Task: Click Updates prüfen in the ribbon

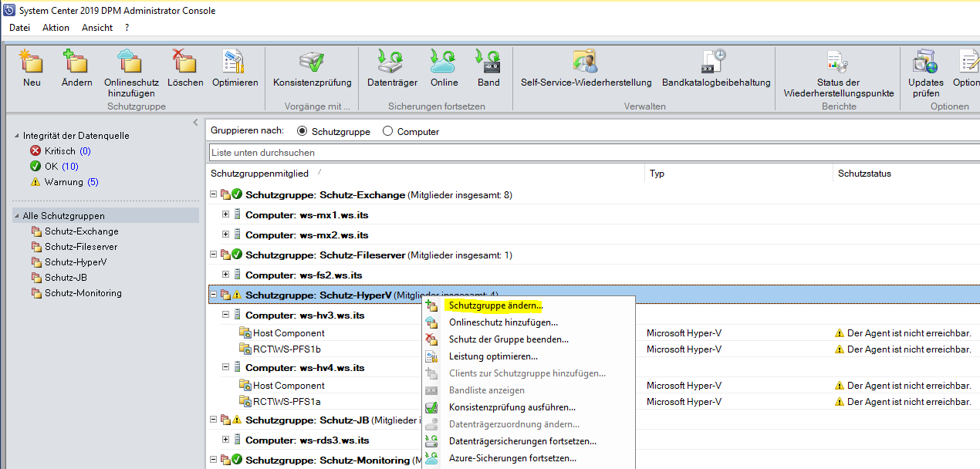Action: [925, 61]
